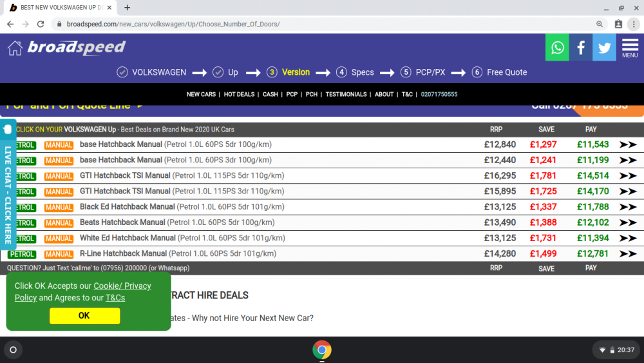
Task: Select Beats Hatchback Manual
Action: pyautogui.click(x=322, y=223)
